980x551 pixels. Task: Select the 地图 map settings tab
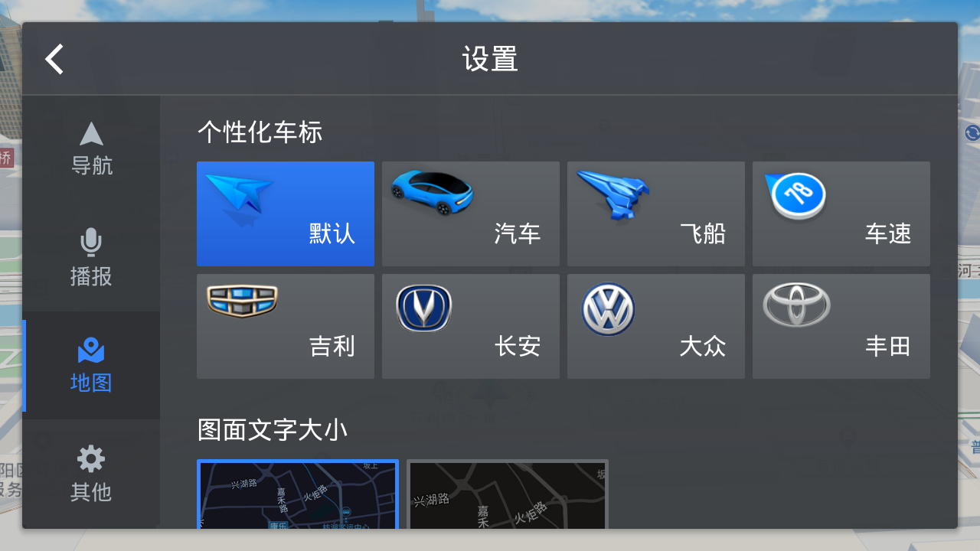coord(91,365)
